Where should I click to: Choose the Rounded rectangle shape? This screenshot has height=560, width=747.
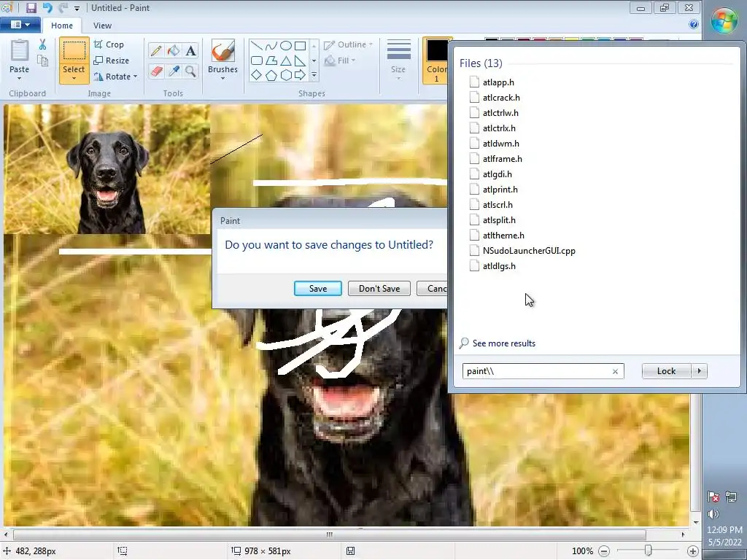(x=256, y=61)
